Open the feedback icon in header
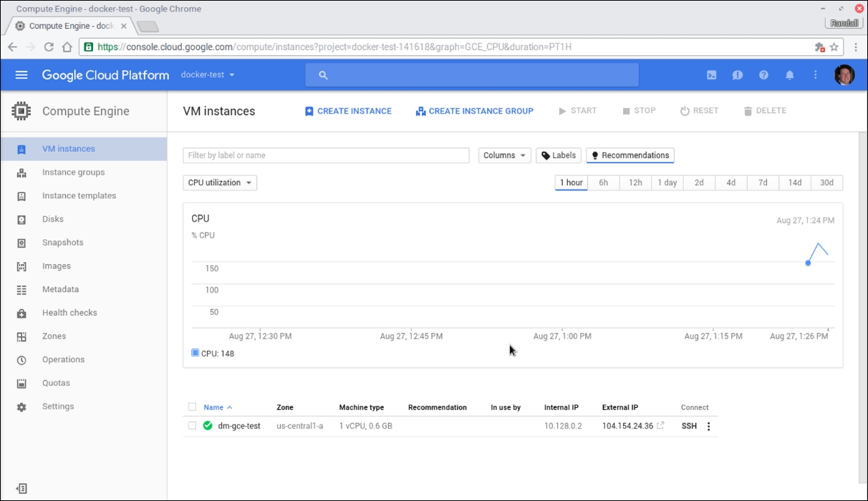The height and width of the screenshot is (501, 868). coord(738,75)
